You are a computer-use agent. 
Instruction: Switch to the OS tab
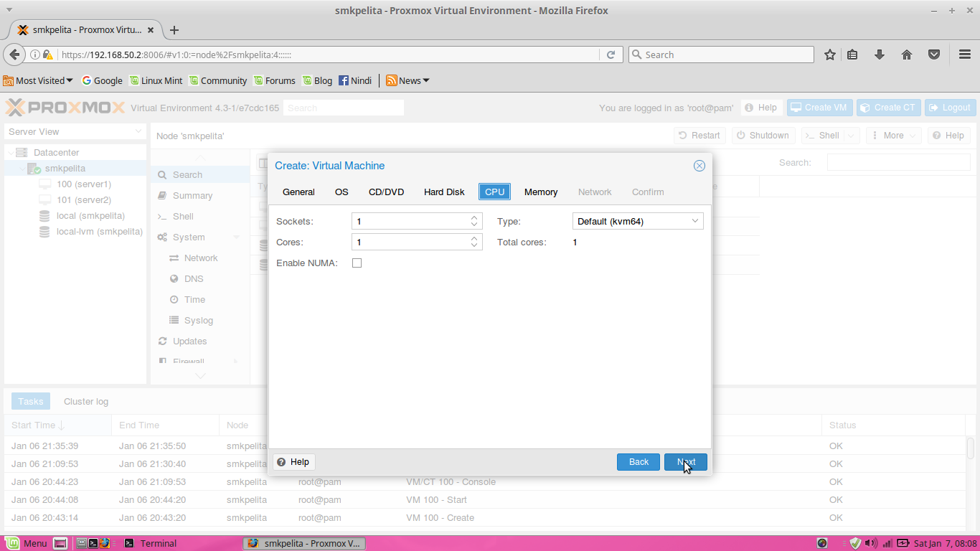coord(341,192)
